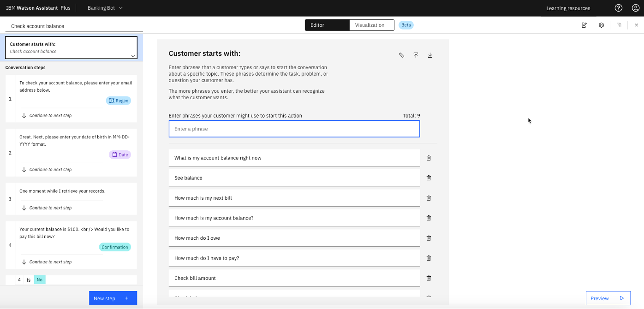The width and height of the screenshot is (644, 309).
Task: Open action settings with the gear icon
Action: coord(601,25)
